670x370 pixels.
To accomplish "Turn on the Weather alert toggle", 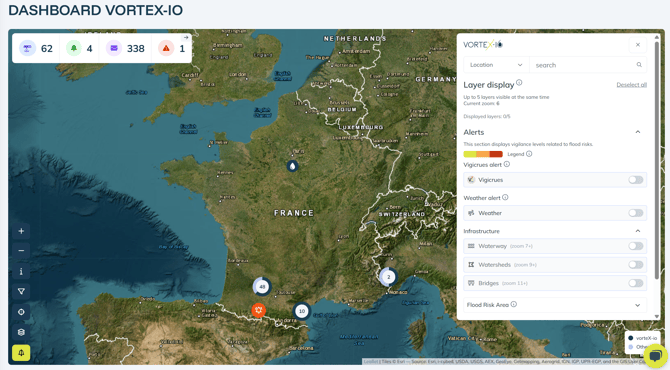I will point(635,213).
